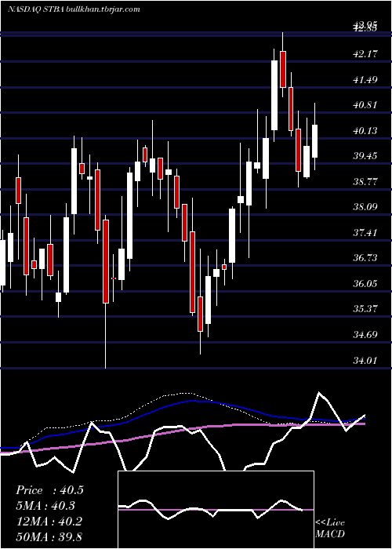Click the 42.17 price axis label
Viewport: 392px width, 549px height.
(x=365, y=54)
